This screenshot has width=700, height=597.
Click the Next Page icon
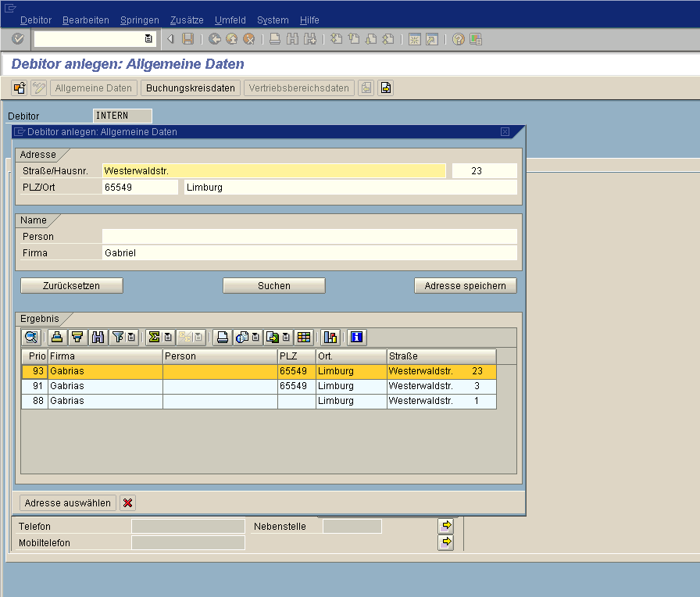(x=371, y=39)
